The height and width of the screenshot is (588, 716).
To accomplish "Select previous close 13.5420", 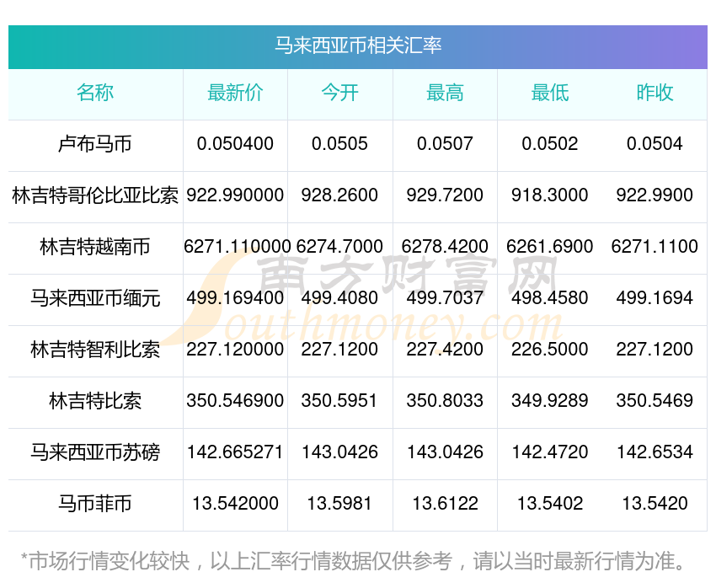I will point(655,504).
